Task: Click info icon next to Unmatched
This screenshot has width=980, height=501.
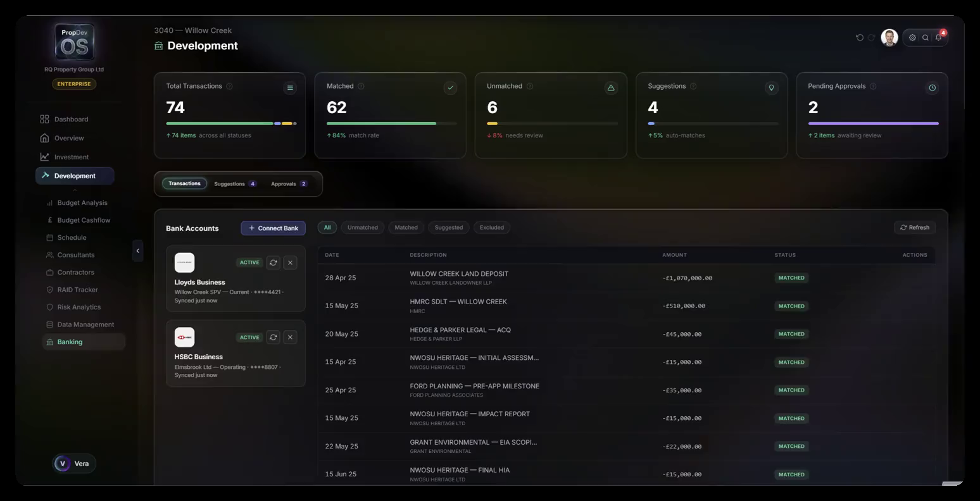Action: click(x=530, y=86)
